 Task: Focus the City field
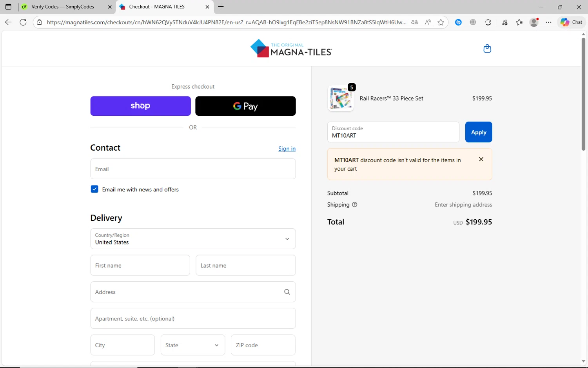tap(123, 345)
